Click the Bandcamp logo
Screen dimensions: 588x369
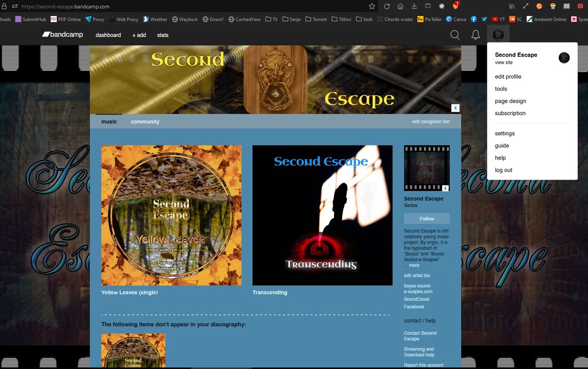tap(62, 35)
